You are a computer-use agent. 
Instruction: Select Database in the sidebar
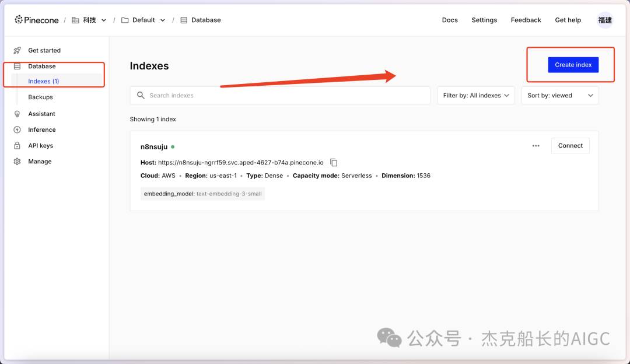pyautogui.click(x=42, y=66)
